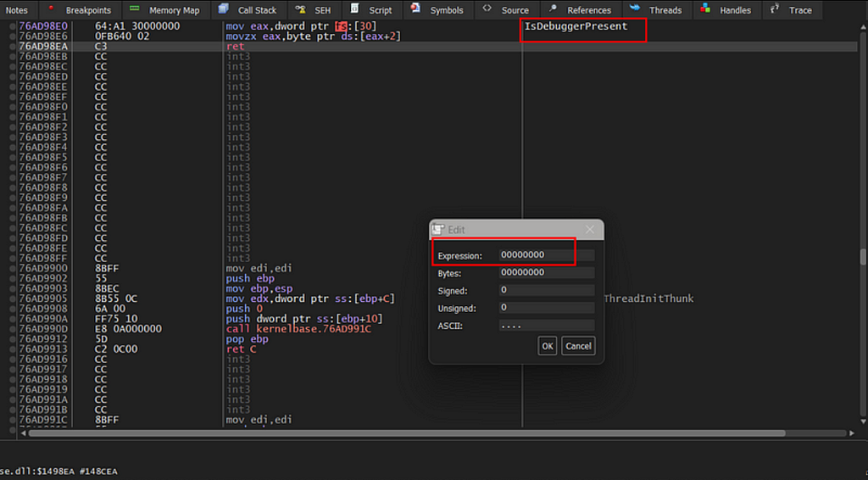Screen dimensions: 868x480
Task: Switch to the Script tab
Action: point(373,10)
